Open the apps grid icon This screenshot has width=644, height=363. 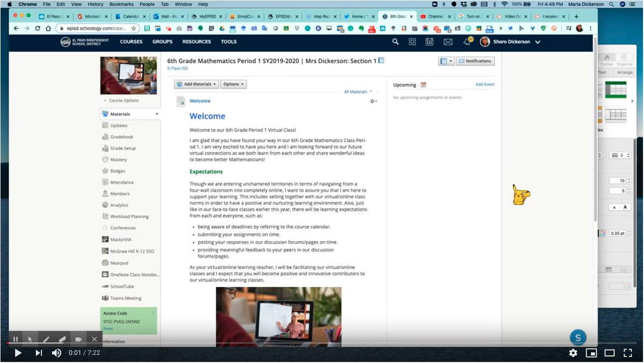pos(412,41)
